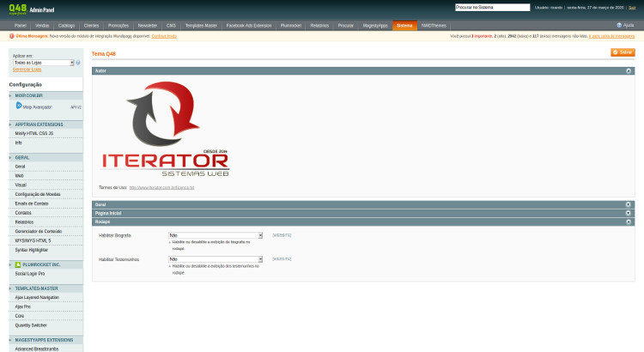The width and height of the screenshot is (644, 352).
Task: Open the Contatos configuration page
Action: click(23, 213)
